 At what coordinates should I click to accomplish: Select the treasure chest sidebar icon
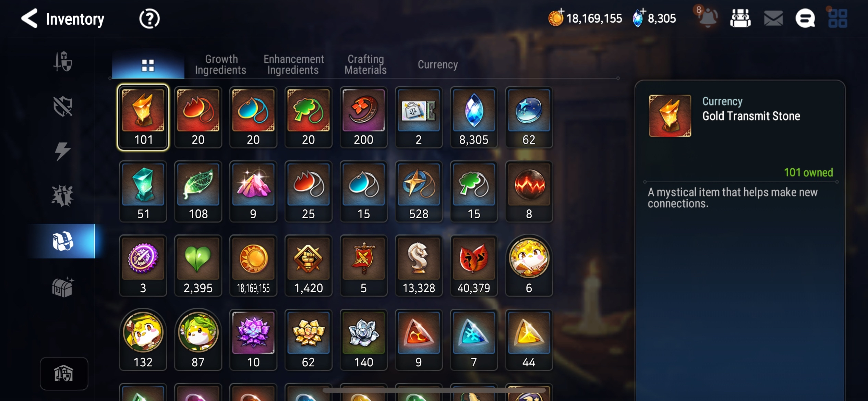coord(63,287)
